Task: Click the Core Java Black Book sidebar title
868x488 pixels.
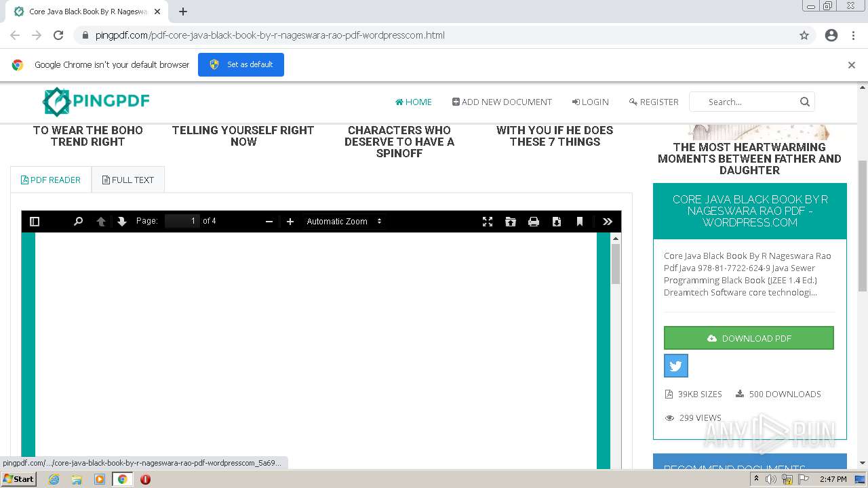Action: tap(750, 211)
